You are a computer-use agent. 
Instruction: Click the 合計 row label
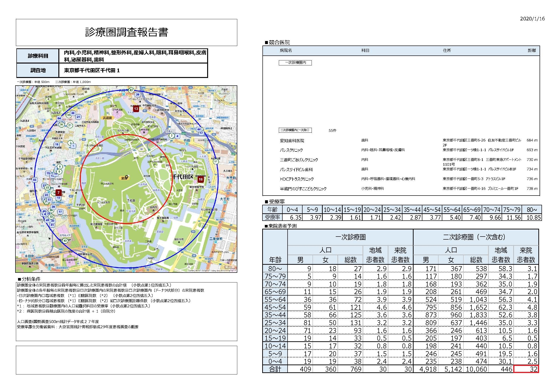click(275, 369)
